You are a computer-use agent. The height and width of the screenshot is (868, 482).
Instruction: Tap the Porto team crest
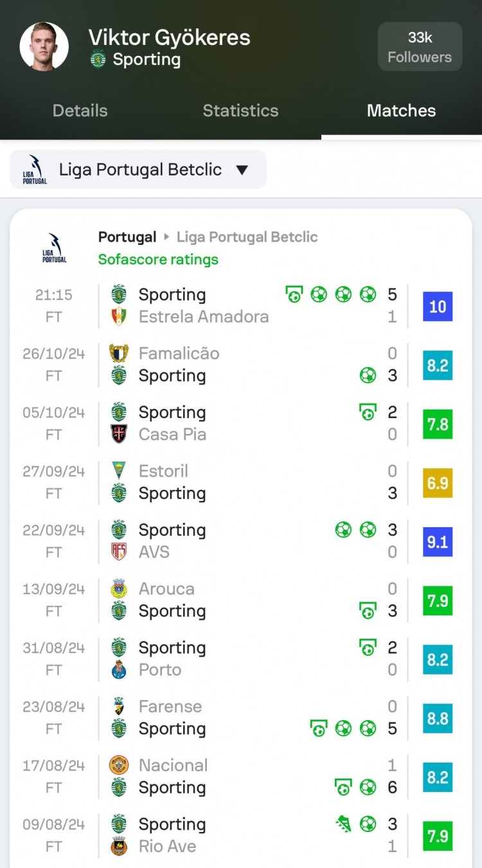(119, 670)
